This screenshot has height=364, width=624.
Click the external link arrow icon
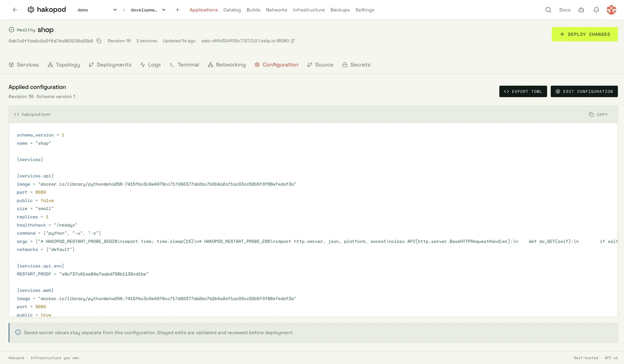pos(292,41)
